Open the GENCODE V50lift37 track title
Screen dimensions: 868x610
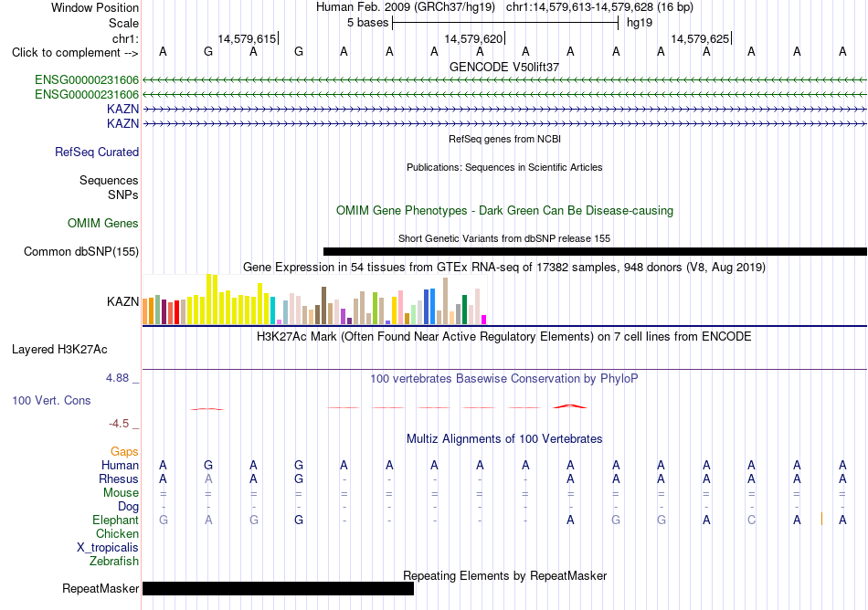[x=504, y=67]
